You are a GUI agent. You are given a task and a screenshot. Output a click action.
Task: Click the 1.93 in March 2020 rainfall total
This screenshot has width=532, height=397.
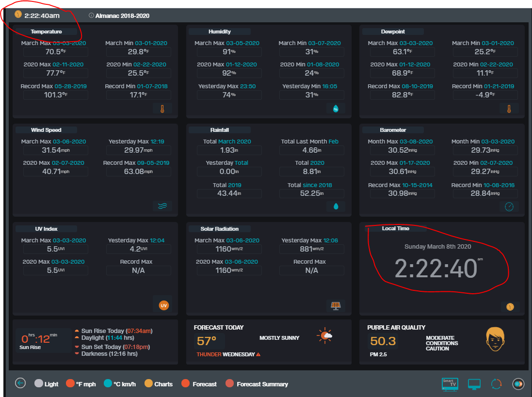click(x=229, y=150)
